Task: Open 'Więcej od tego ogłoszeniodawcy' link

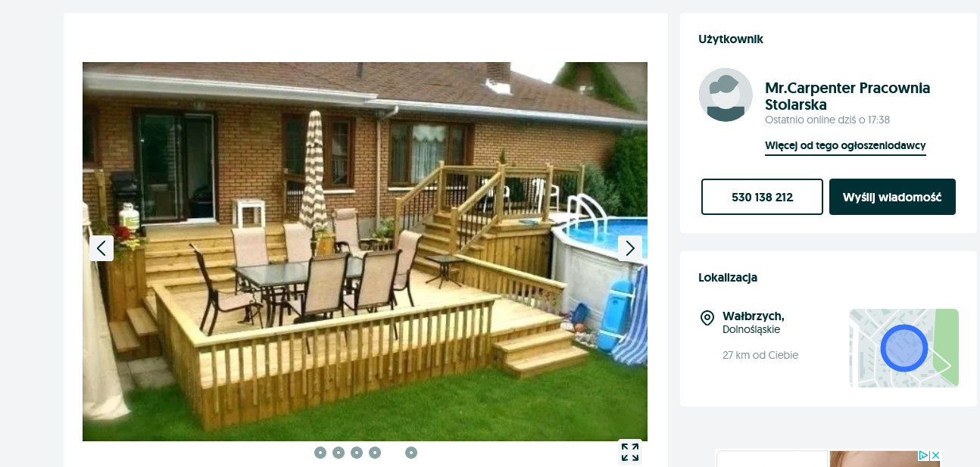Action: (845, 146)
